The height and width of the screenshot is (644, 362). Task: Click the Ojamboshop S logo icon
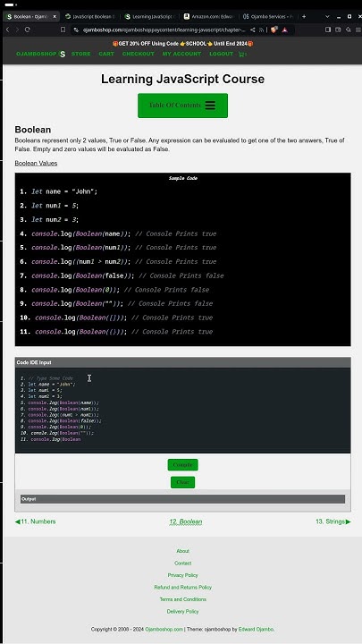62,54
